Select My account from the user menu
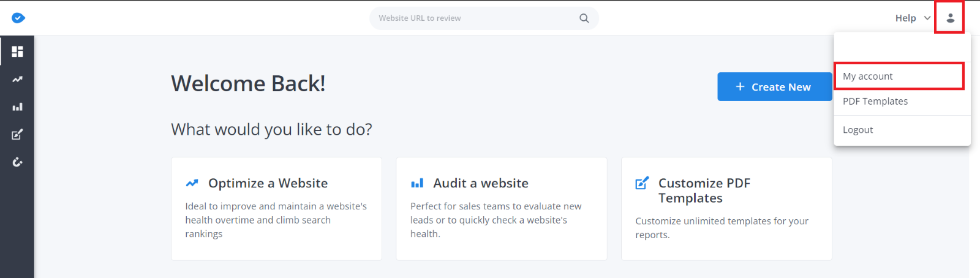This screenshot has width=980, height=278. click(868, 77)
